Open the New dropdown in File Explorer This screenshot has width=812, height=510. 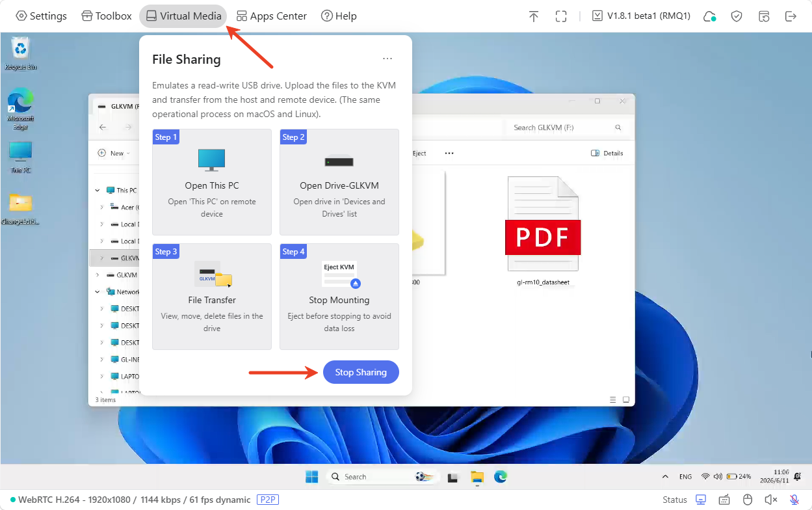(x=114, y=154)
